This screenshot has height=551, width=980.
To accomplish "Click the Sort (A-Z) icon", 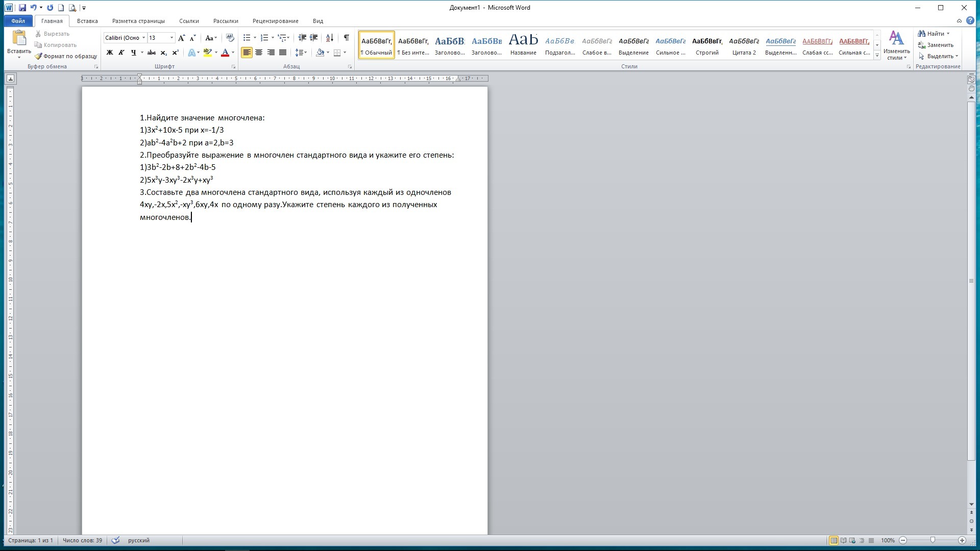I will (330, 38).
